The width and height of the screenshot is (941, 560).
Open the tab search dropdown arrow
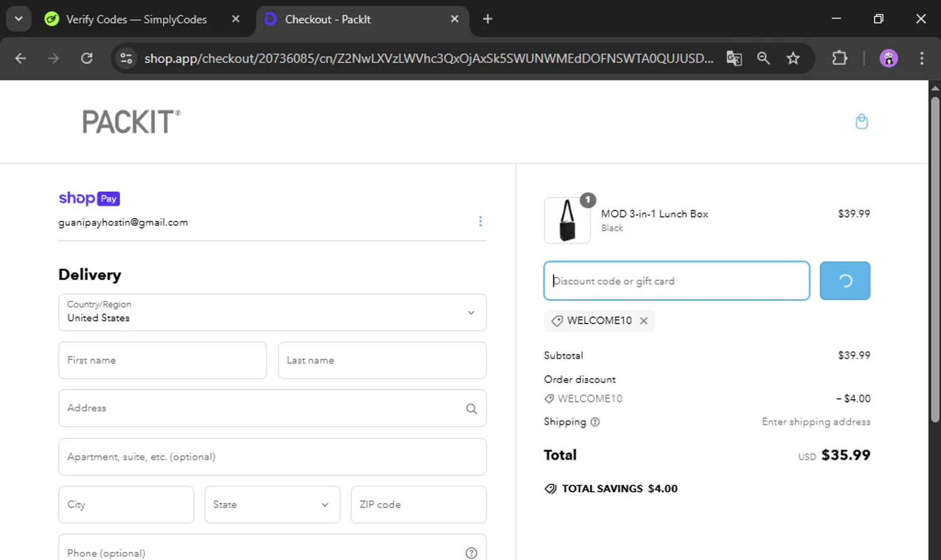point(18,19)
